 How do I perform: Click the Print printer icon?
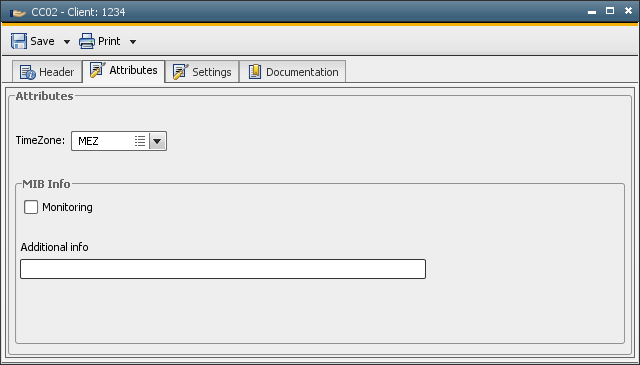coord(87,41)
